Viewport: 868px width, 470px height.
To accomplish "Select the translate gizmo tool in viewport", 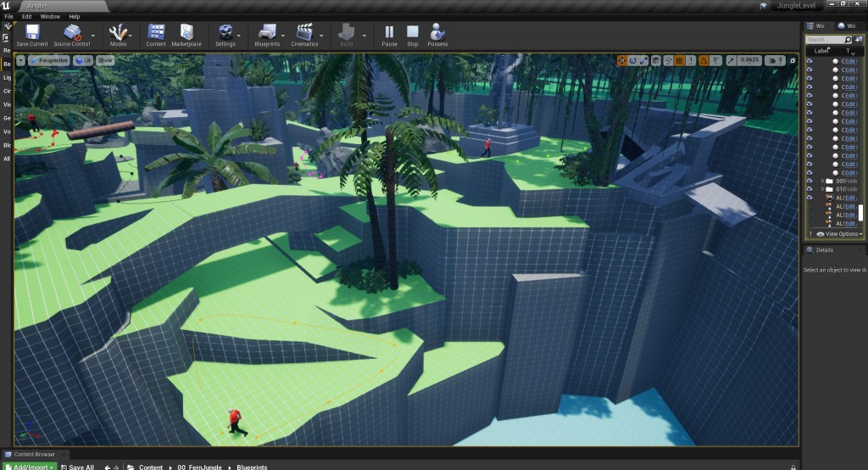I will [x=622, y=60].
